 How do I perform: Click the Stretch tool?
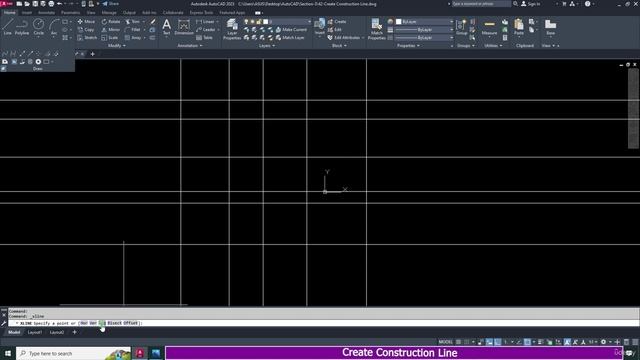click(87, 38)
